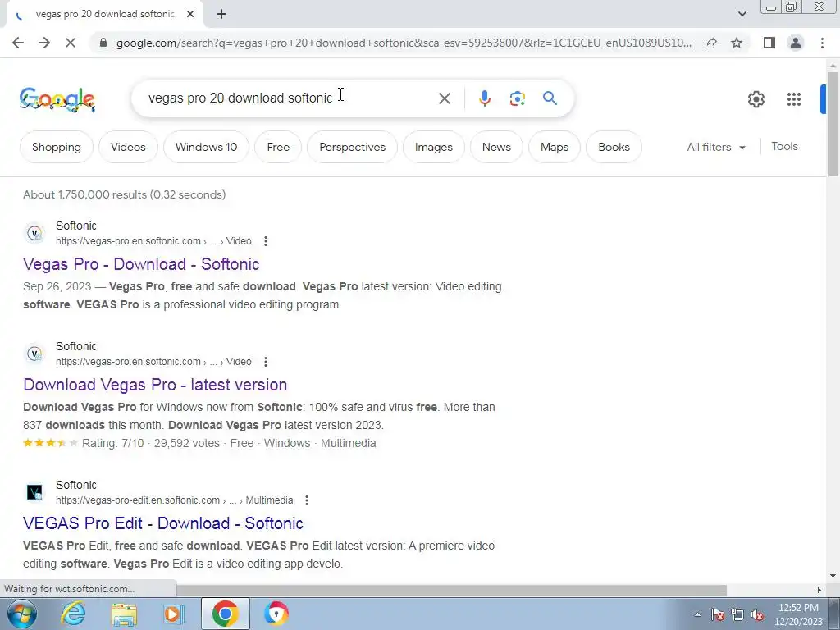The height and width of the screenshot is (630, 840).
Task: Go forward to the next page
Action: pyautogui.click(x=44, y=43)
